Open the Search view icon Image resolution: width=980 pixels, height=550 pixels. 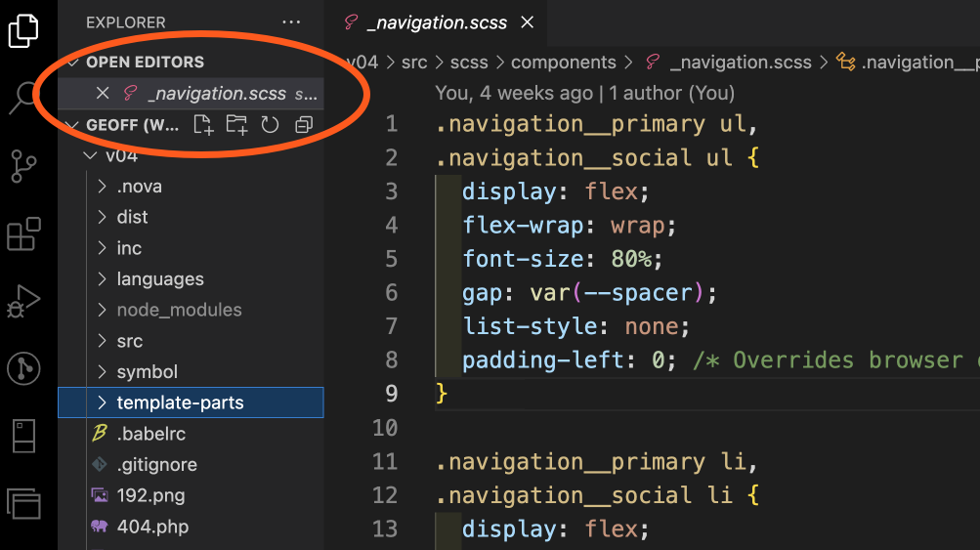pos(23,98)
